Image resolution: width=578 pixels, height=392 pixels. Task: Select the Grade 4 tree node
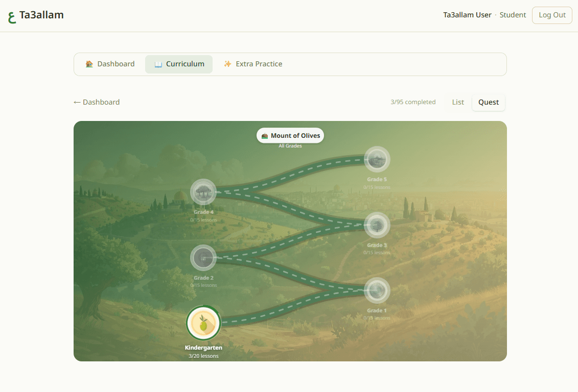click(203, 192)
